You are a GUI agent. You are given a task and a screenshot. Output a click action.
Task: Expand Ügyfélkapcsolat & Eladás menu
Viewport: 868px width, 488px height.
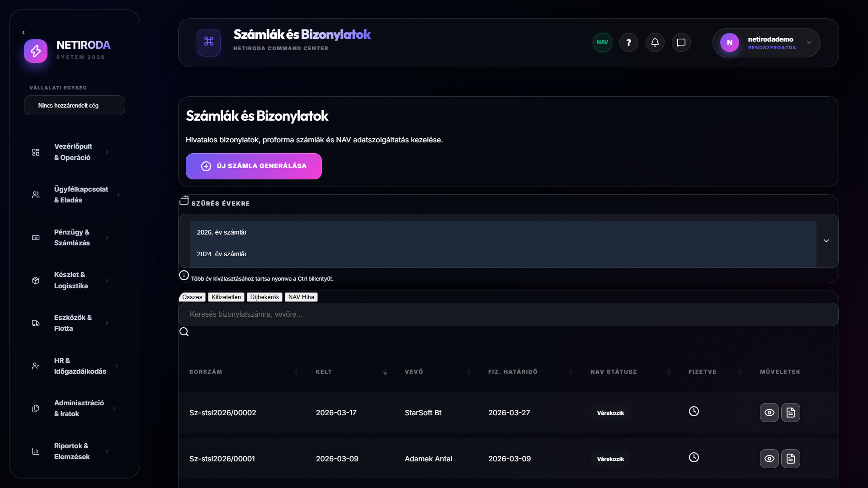coord(75,195)
